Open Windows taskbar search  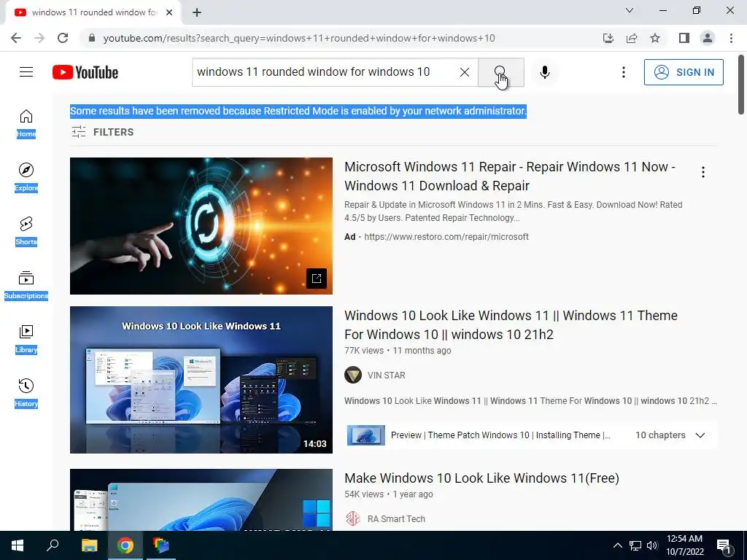click(53, 545)
